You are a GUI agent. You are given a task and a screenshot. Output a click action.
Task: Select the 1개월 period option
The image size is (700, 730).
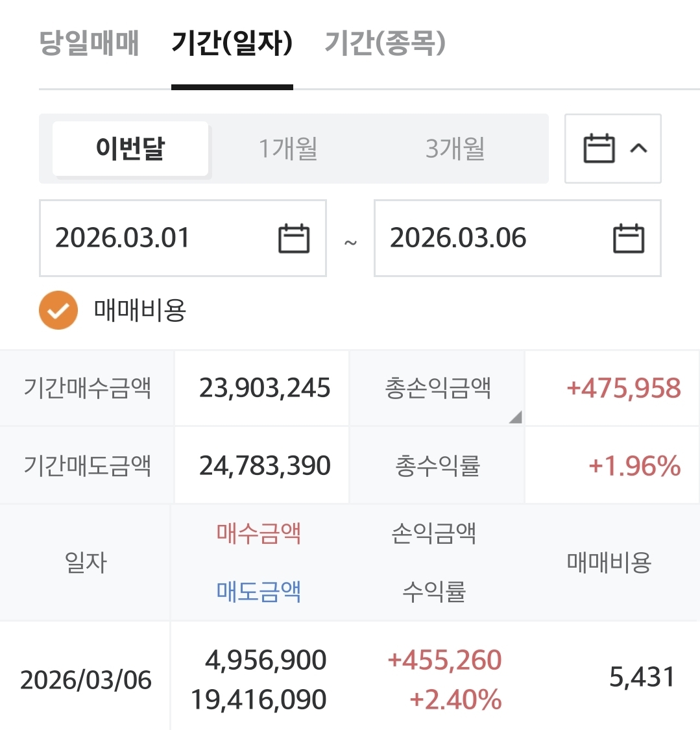[288, 149]
